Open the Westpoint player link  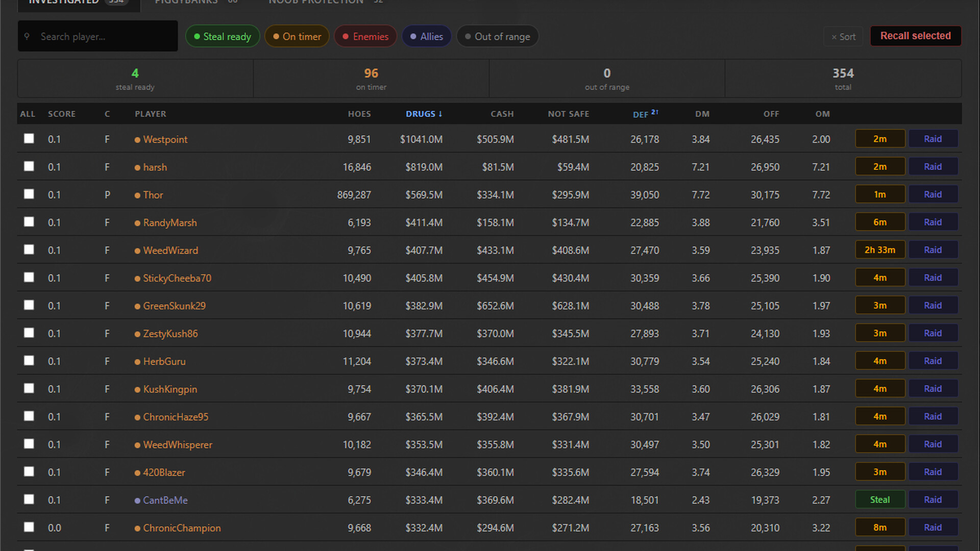[x=165, y=139]
